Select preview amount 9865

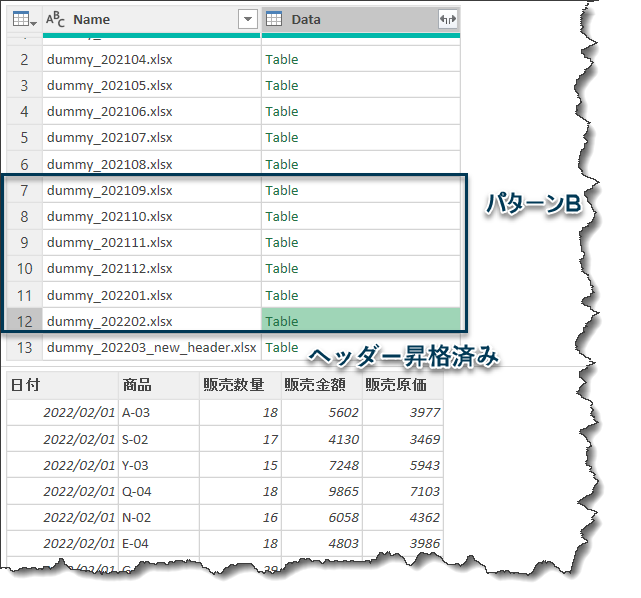(x=322, y=491)
